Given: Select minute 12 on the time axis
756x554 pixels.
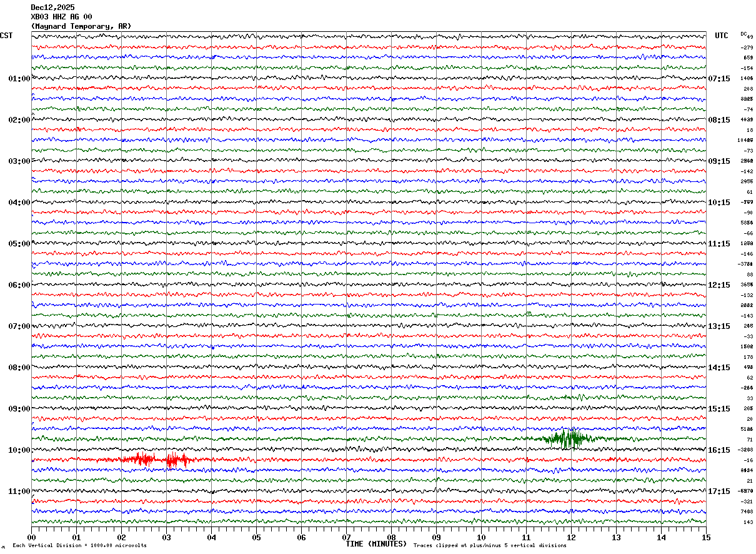Looking at the screenshot, I should (x=571, y=537).
